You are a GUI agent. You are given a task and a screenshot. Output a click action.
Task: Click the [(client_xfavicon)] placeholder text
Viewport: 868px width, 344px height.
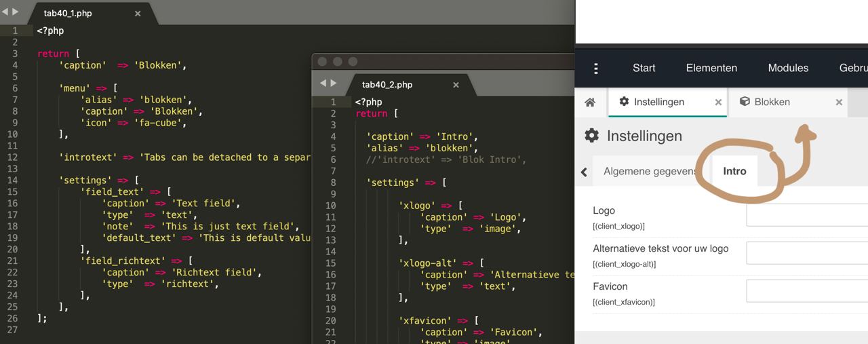[624, 302]
